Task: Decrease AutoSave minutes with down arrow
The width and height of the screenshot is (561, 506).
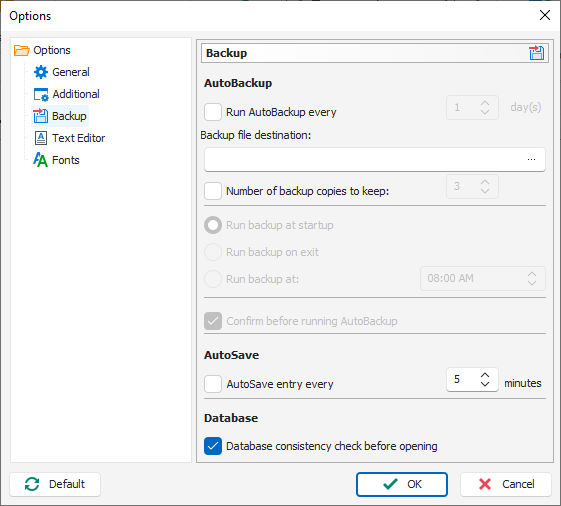Action: [485, 384]
